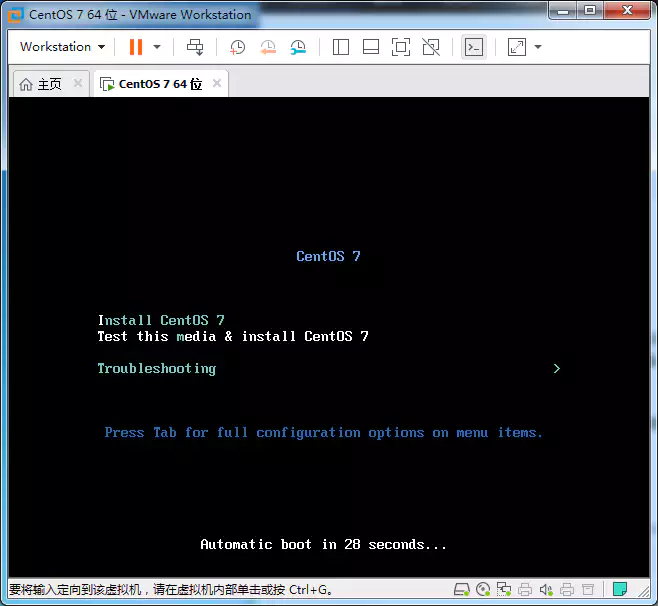Viewport: 658px width, 606px height.
Task: Toggle the library sidebar panel
Action: click(x=341, y=47)
